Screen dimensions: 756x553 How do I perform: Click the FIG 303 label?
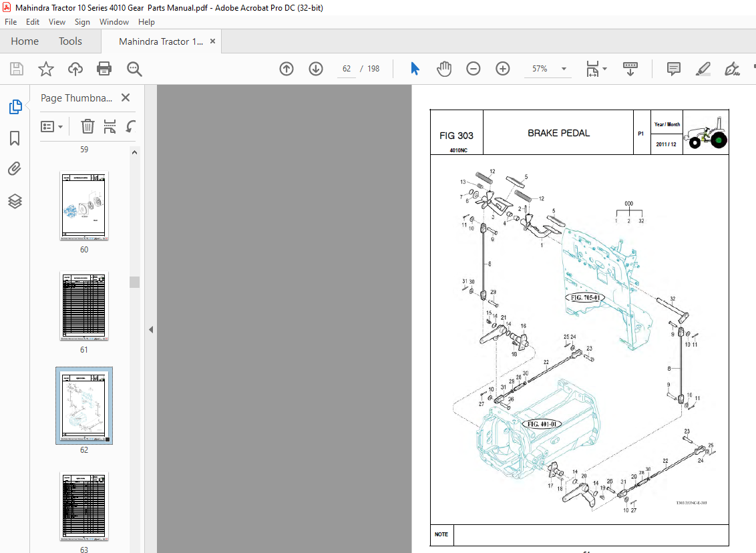click(x=456, y=136)
